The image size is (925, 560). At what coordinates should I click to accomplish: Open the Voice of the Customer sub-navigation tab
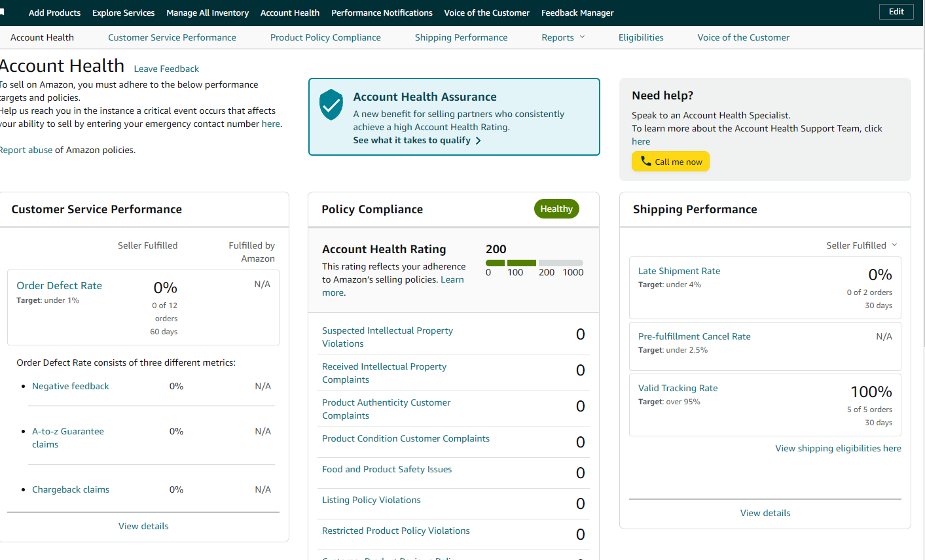tap(744, 37)
